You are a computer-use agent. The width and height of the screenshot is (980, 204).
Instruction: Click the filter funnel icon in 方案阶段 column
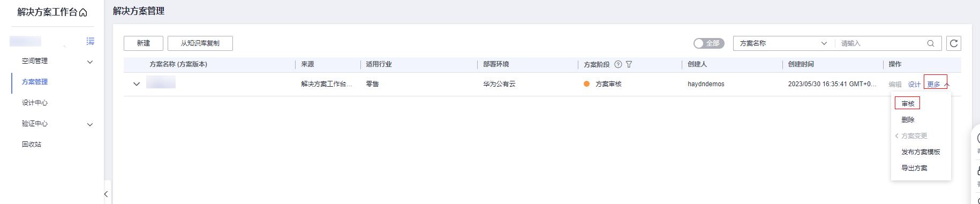coord(629,64)
